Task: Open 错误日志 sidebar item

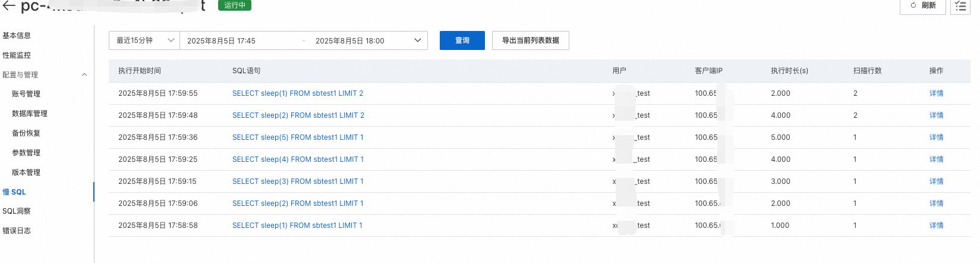Action: tap(17, 231)
